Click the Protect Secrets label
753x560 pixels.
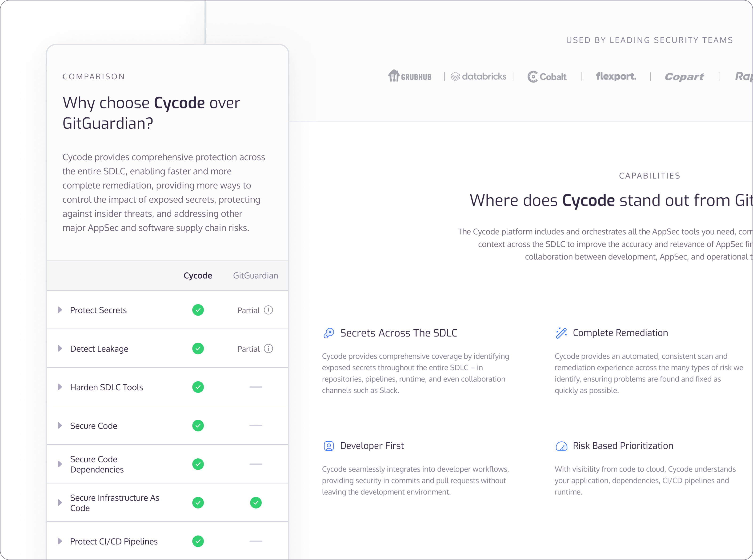(x=98, y=310)
